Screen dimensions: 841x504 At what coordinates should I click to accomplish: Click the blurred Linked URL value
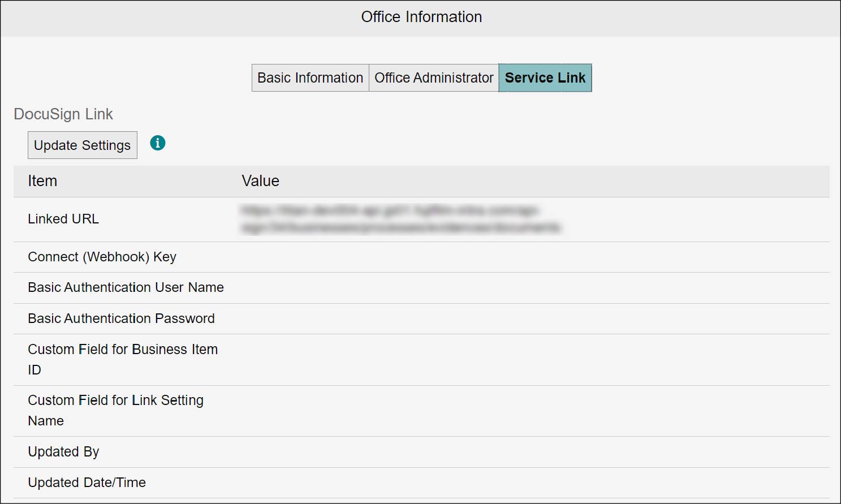(400, 219)
